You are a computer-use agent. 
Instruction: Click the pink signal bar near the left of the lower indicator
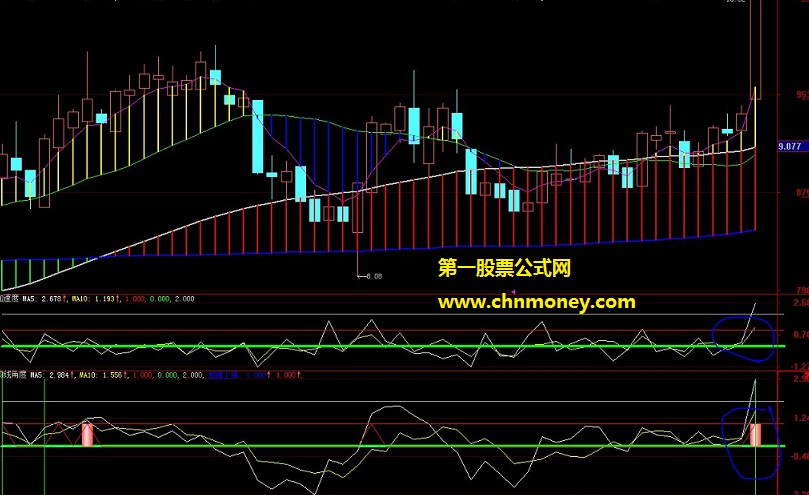(x=88, y=435)
